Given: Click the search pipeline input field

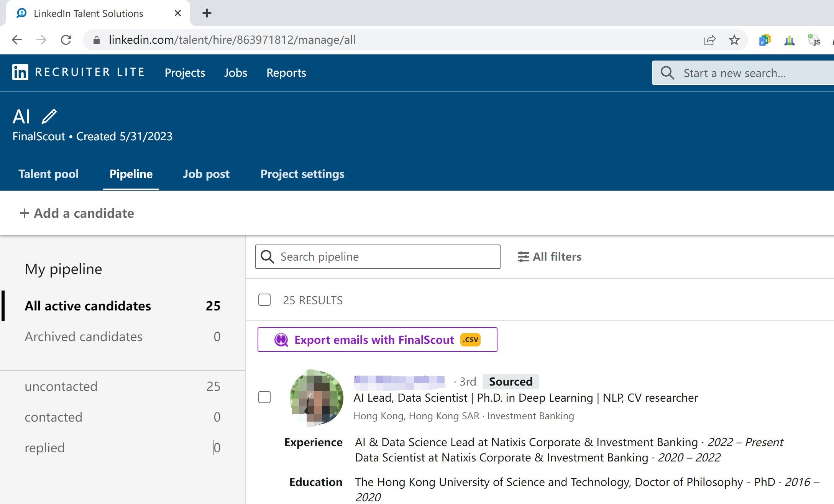Looking at the screenshot, I should (378, 257).
